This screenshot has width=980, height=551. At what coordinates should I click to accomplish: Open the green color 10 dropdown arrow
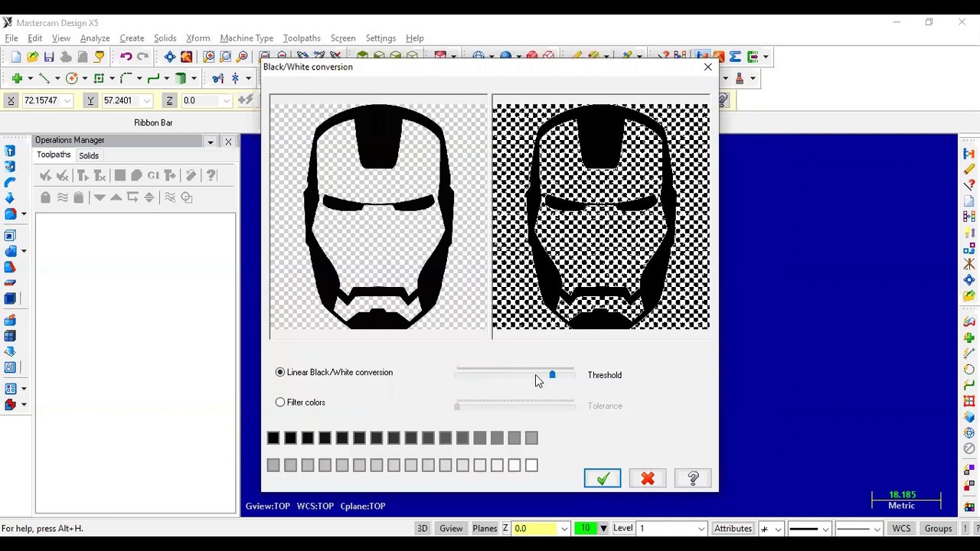click(x=603, y=528)
